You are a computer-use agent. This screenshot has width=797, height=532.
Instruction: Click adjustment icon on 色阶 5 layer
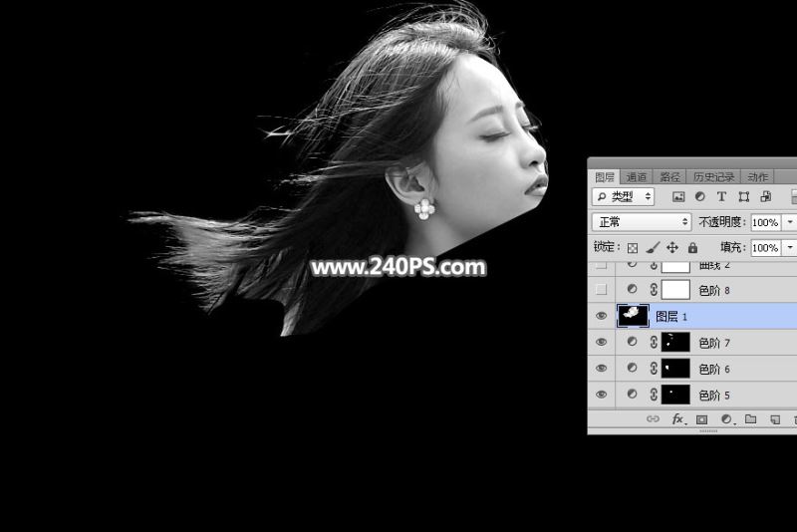[632, 394]
